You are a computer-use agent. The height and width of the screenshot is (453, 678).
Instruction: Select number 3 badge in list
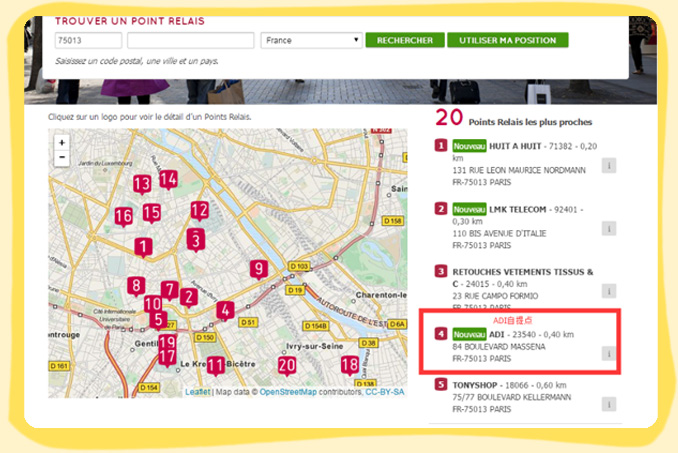tap(441, 271)
